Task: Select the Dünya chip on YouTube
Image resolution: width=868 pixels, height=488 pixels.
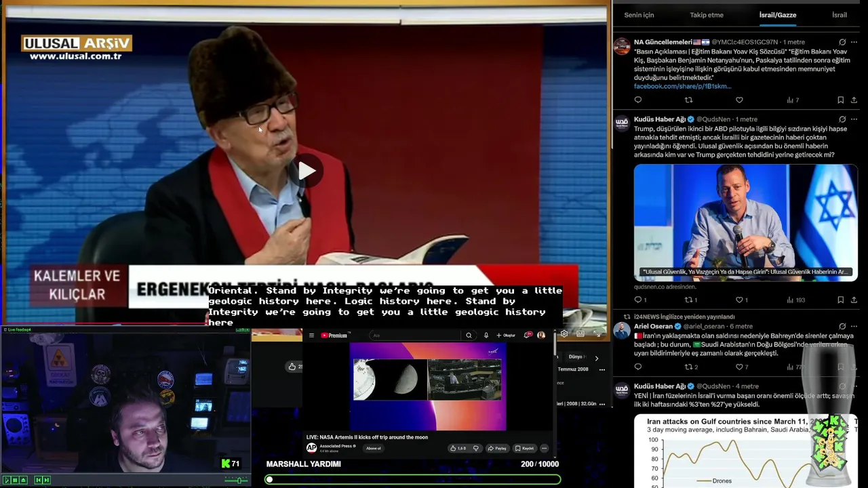Action: 577,357
